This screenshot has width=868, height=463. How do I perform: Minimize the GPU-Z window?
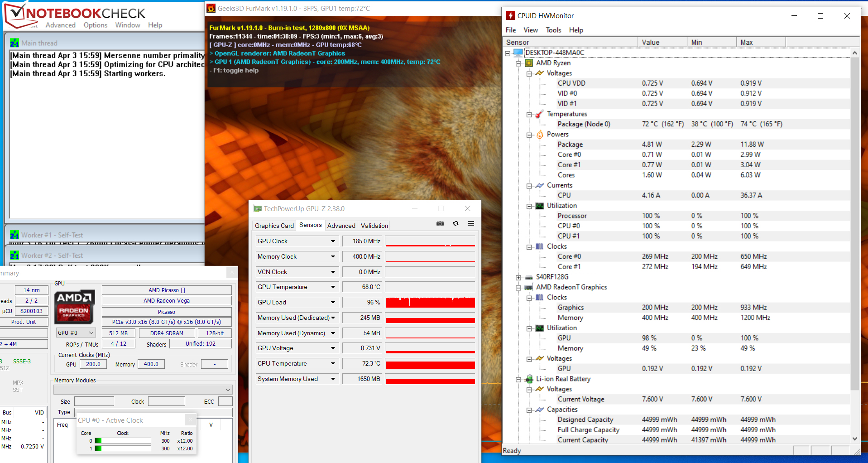coord(415,208)
